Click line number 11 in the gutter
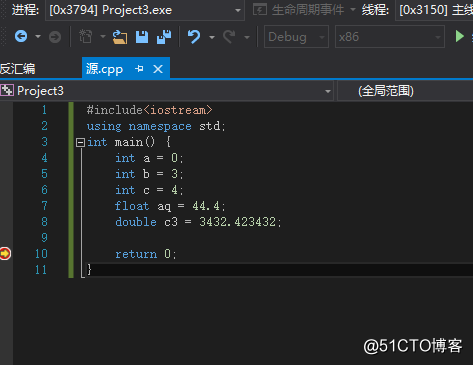 pyautogui.click(x=41, y=270)
